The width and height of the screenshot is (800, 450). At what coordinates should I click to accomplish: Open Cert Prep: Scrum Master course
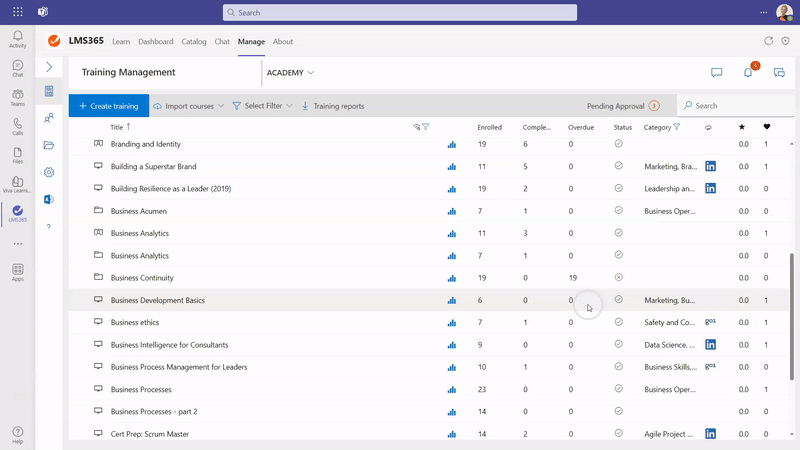click(x=149, y=434)
